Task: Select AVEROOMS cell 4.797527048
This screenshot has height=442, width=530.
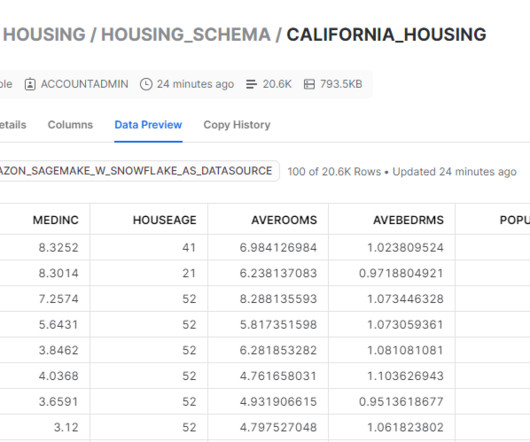Action: pyautogui.click(x=268, y=427)
